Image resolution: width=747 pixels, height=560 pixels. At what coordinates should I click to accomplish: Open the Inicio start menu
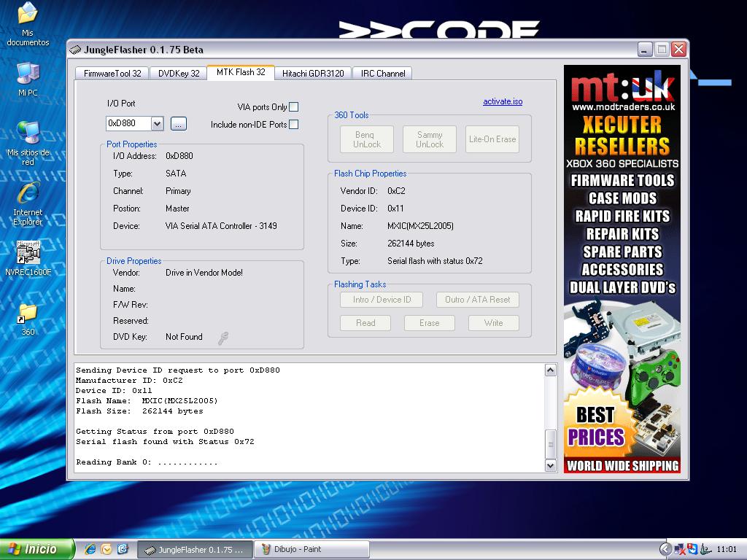(36, 549)
